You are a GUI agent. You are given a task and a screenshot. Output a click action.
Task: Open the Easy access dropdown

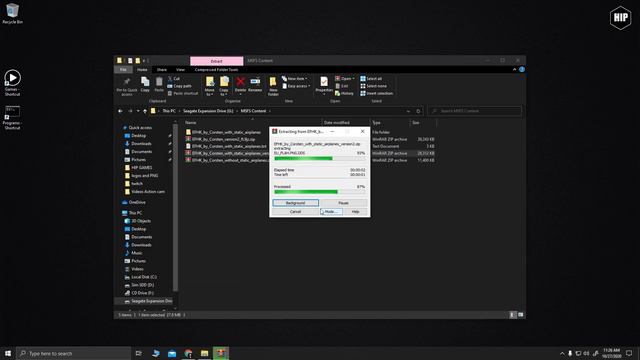(296, 86)
